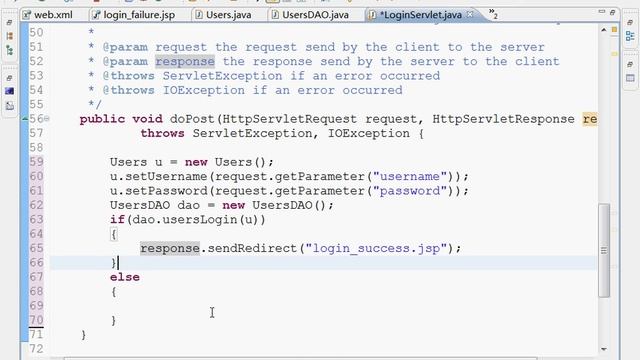This screenshot has height=360, width=640.
Task: Click the closing brace on line 70
Action: click(114, 320)
